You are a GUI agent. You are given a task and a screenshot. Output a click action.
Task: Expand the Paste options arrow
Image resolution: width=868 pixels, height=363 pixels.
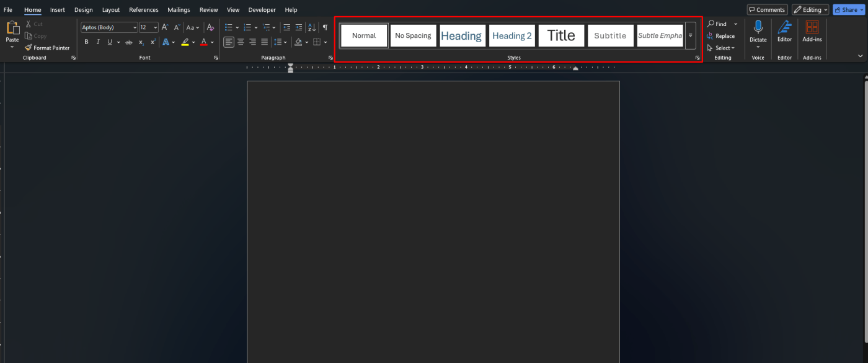pyautogui.click(x=12, y=47)
